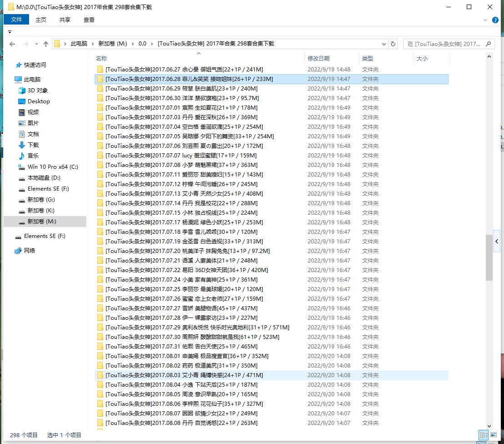
Task: Open 文档 folder in the sidebar
Action: [33, 134]
